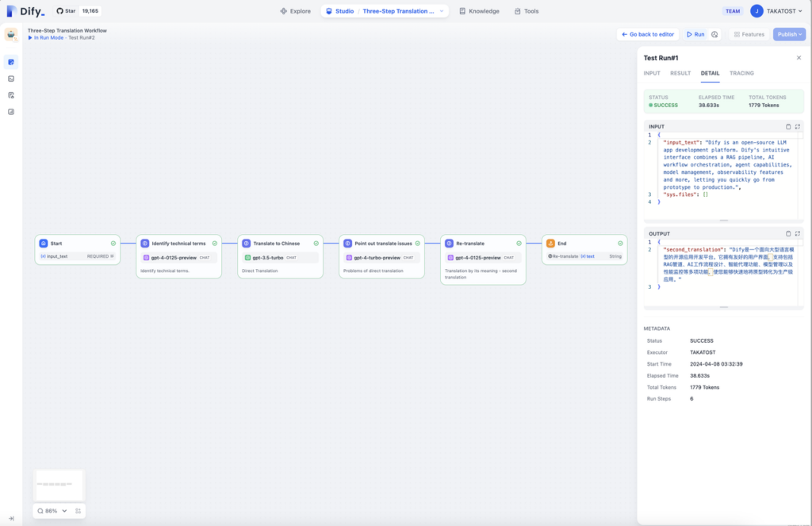Click the Re-translate node success checkmark
This screenshot has height=526, width=812.
pyautogui.click(x=519, y=243)
